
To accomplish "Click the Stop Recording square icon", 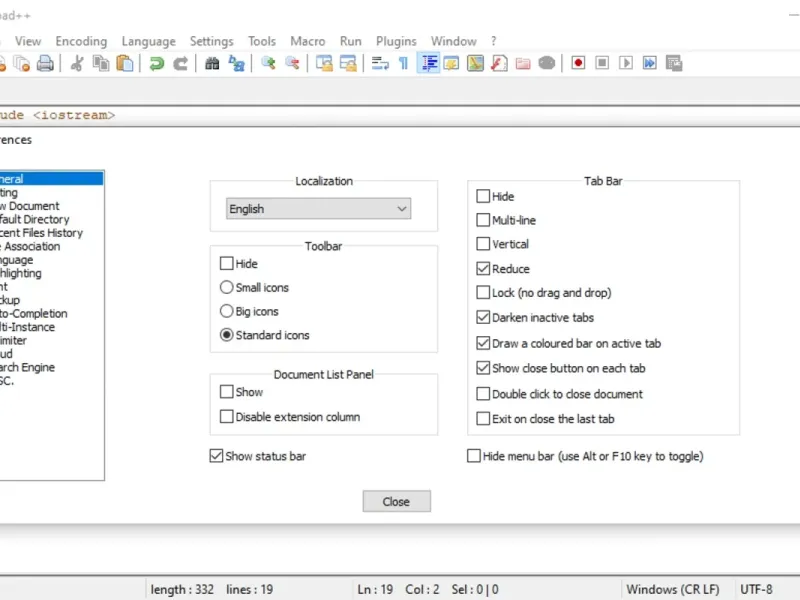I will tap(602, 63).
